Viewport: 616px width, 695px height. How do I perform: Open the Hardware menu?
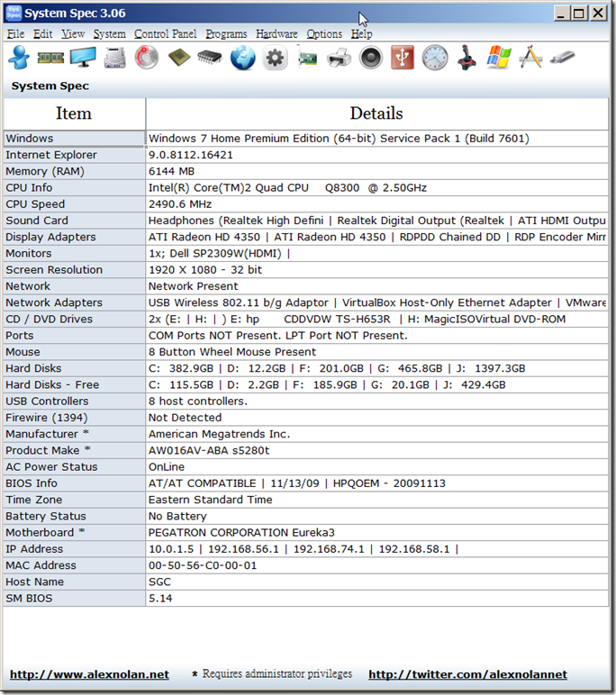click(276, 34)
